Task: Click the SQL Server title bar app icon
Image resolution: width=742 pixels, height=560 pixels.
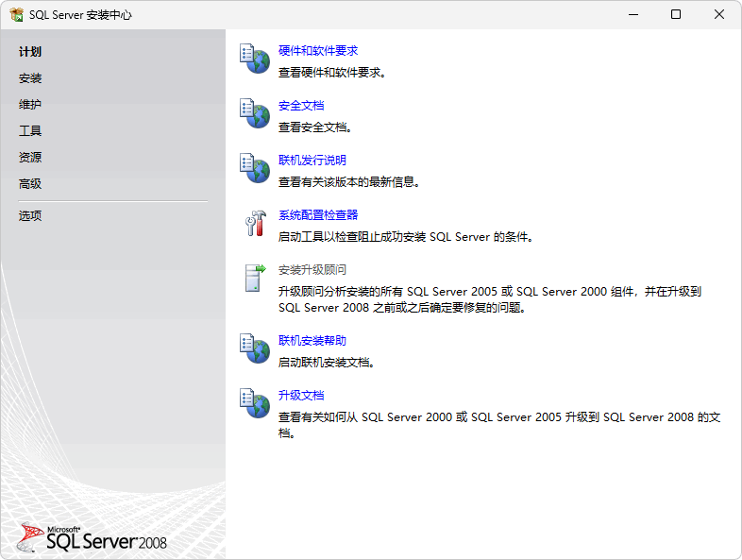Action: [x=16, y=15]
